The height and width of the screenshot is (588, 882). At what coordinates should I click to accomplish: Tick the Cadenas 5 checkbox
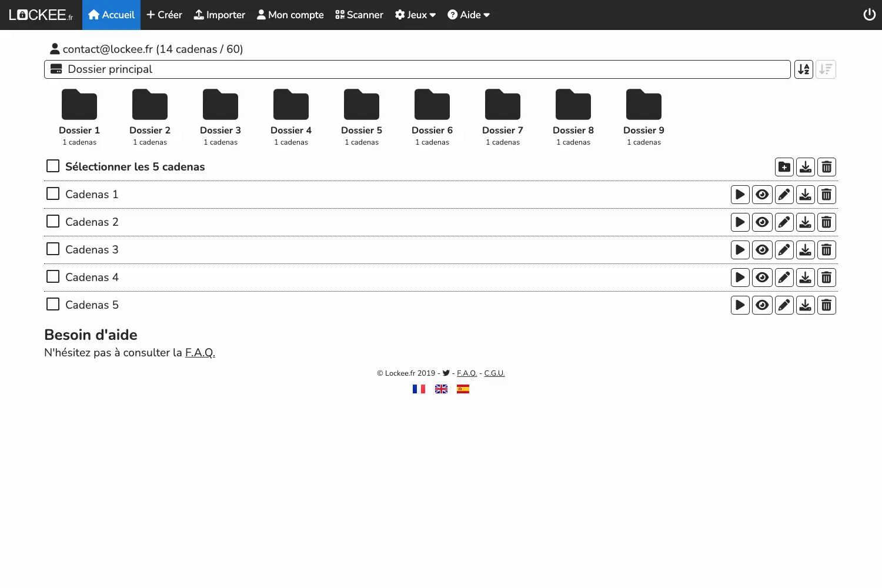(53, 304)
